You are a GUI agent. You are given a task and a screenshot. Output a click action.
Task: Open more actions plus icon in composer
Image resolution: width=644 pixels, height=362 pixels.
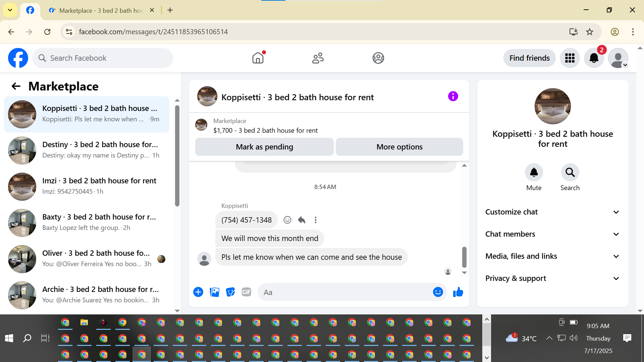(198, 292)
